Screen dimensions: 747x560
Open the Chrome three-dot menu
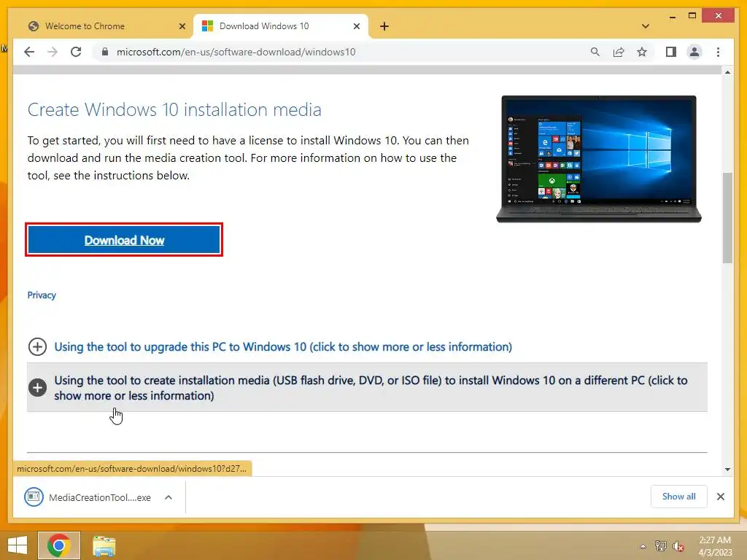pos(718,52)
